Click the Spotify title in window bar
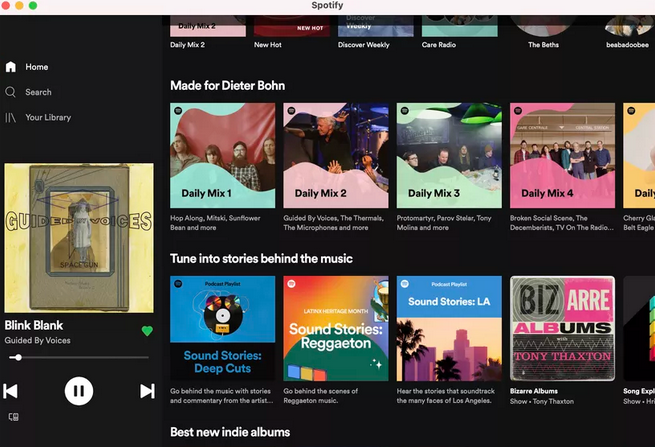Image resolution: width=655 pixels, height=447 pixels. tap(328, 5)
